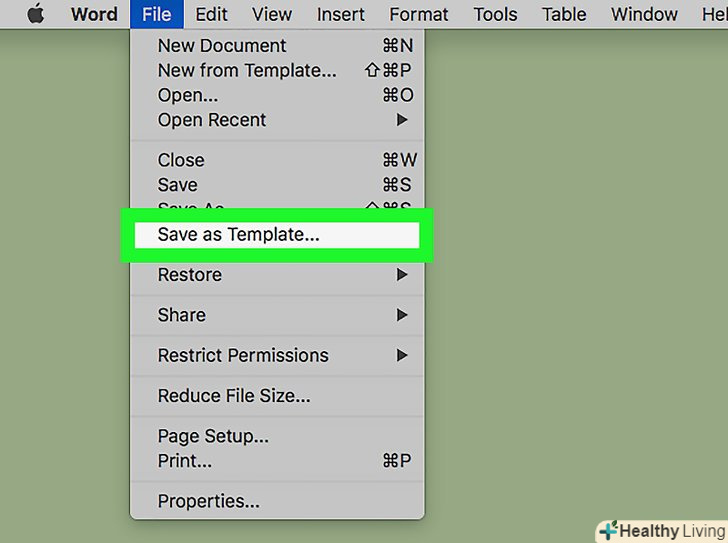Expand the Open Recent submenu arrow
The height and width of the screenshot is (543, 728).
click(402, 120)
